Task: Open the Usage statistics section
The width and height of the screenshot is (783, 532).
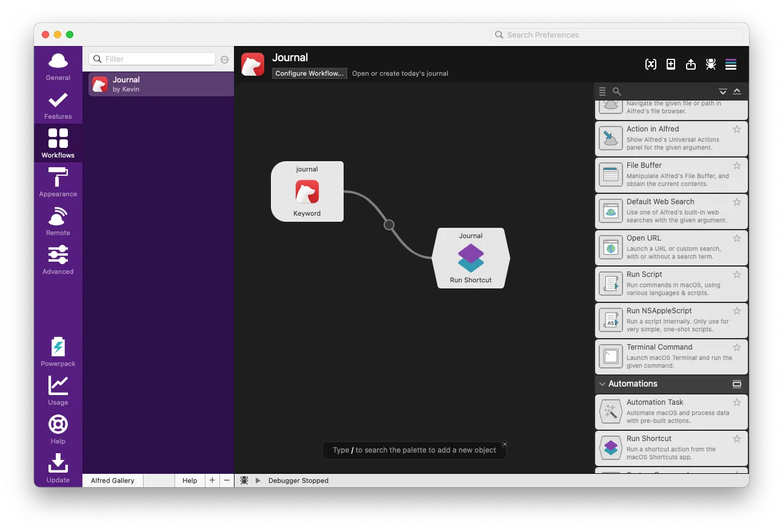Action: pos(58,391)
